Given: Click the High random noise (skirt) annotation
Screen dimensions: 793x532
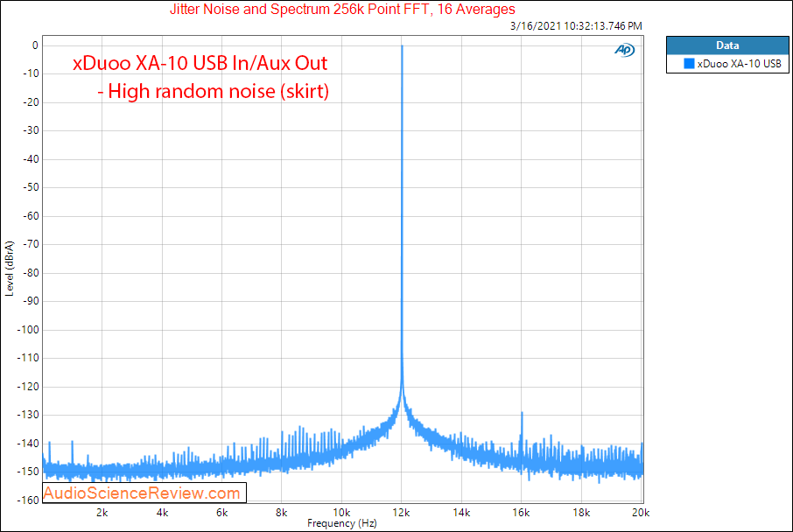Looking at the screenshot, I should click(x=214, y=92).
